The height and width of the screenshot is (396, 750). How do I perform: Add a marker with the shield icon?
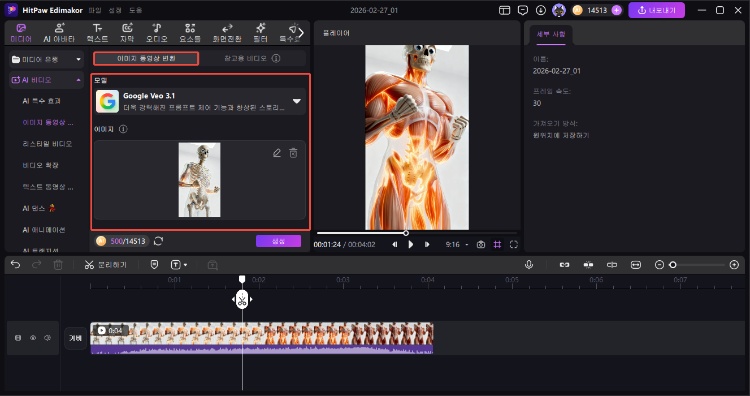(x=154, y=264)
